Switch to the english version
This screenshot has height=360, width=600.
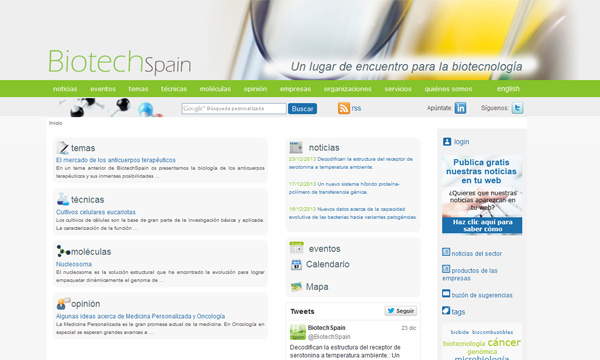pyautogui.click(x=508, y=89)
